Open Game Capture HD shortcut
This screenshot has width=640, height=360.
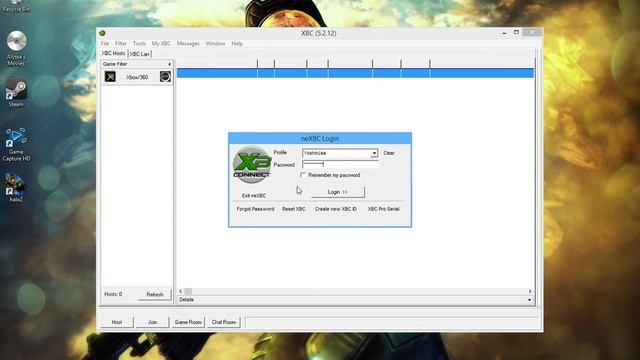[16, 144]
